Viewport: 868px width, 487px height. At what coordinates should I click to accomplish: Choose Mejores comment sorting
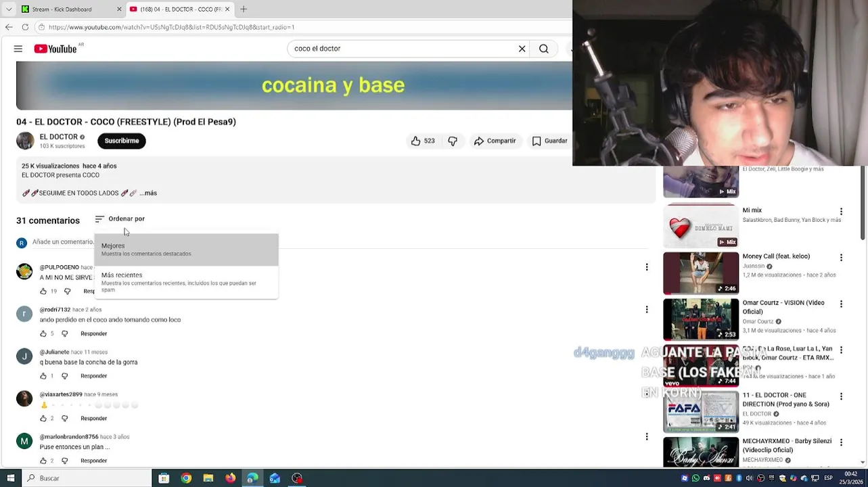pos(186,250)
